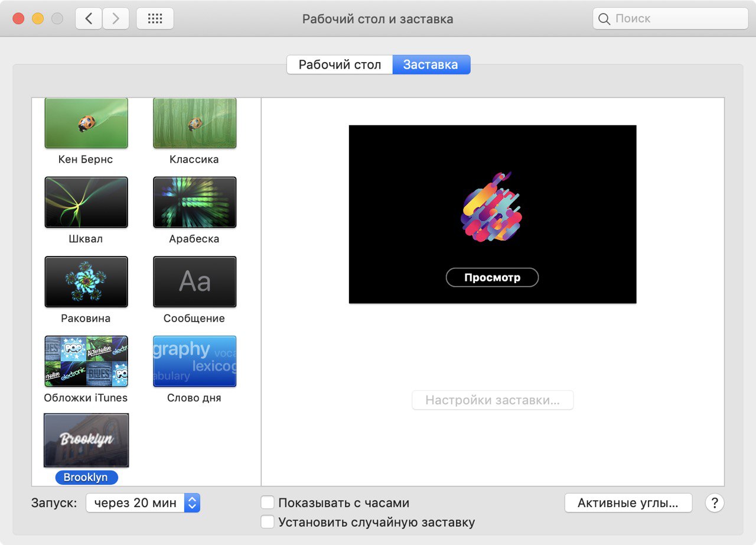Image resolution: width=756 pixels, height=545 pixels.
Task: Close the window with the red button
Action: point(18,19)
